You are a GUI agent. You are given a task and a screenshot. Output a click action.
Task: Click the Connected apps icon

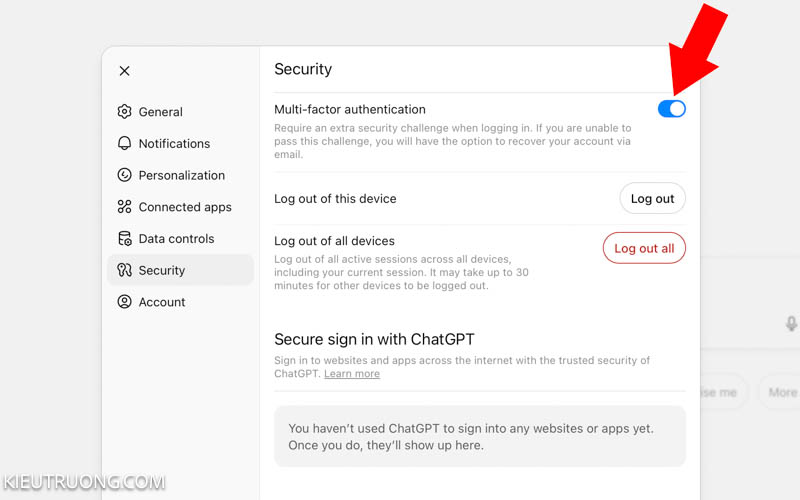(125, 207)
